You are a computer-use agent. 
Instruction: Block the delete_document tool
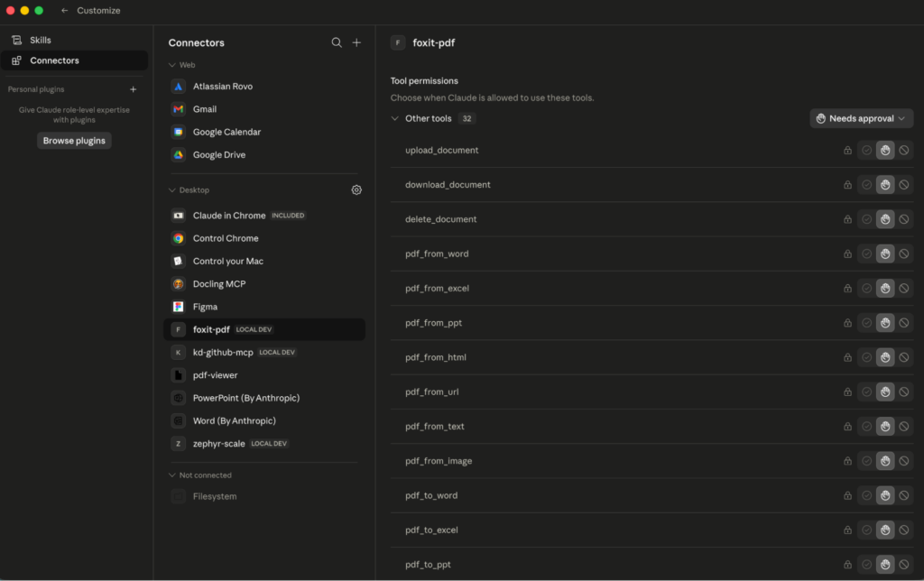pos(904,219)
